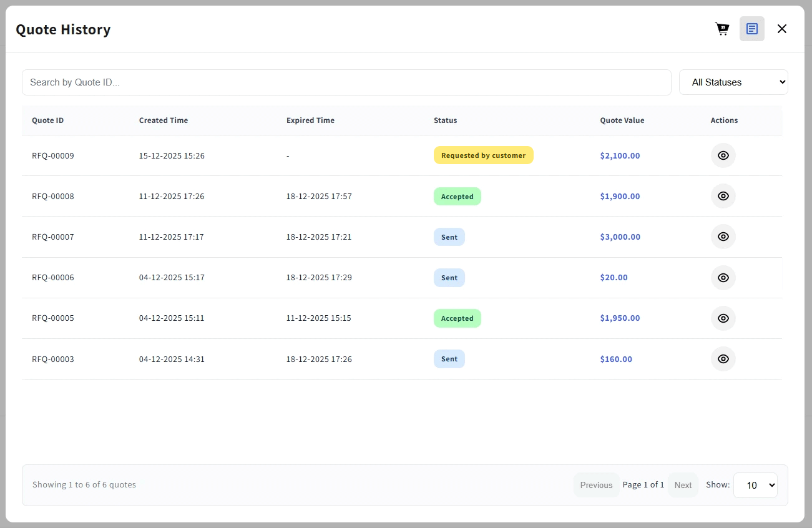Change the Show per-page dropdown
This screenshot has height=528, width=812.
point(755,485)
